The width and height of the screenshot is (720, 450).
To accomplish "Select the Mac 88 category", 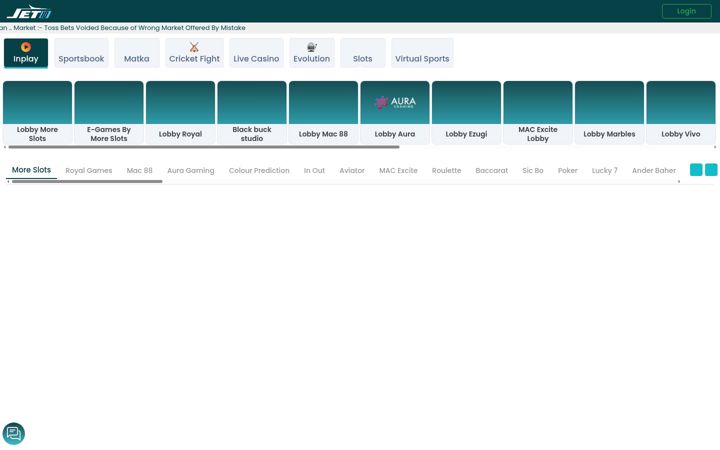I will 140,170.
